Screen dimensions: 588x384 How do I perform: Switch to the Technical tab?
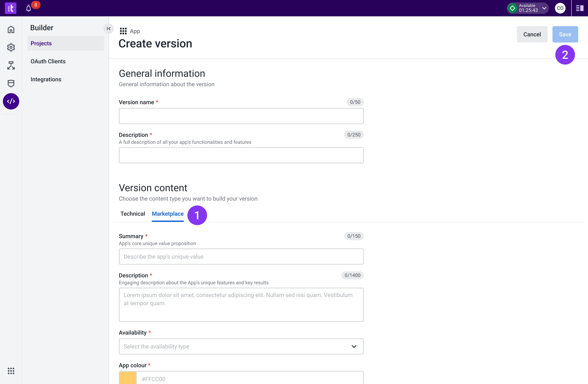133,214
